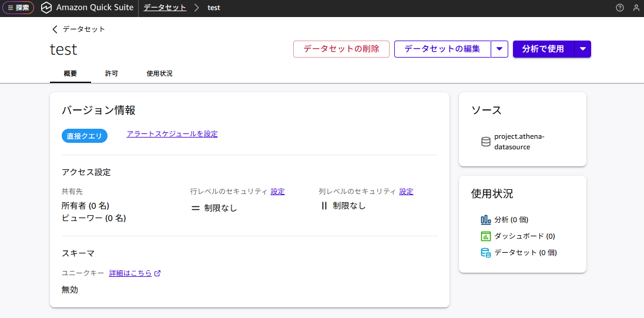Click 設定 link for 行レベルのセキュリティ

(278, 192)
